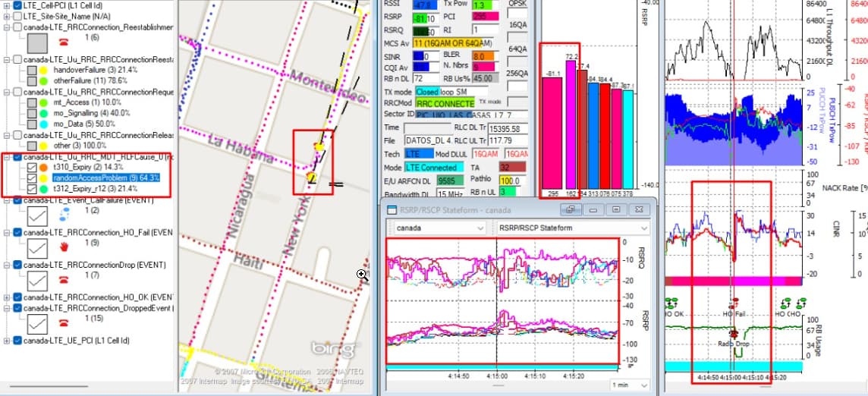Click the RSRP/RSCP Stateform window title icon

pos(392,209)
